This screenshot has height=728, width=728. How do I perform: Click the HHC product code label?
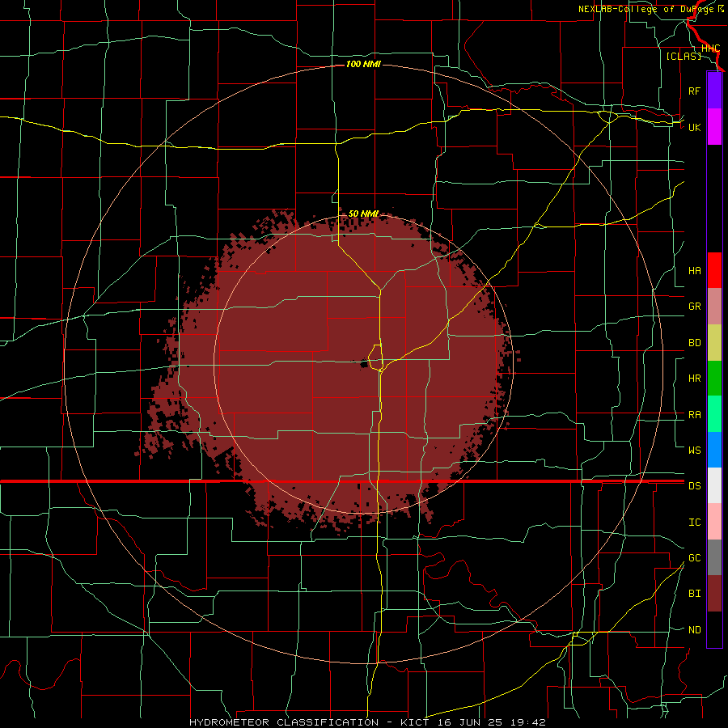tap(711, 49)
